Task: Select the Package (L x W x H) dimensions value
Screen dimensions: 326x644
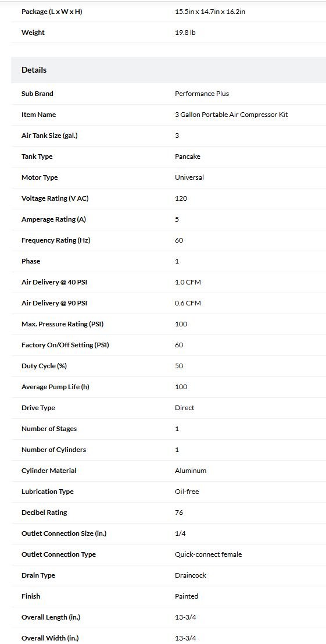Action: [210, 12]
